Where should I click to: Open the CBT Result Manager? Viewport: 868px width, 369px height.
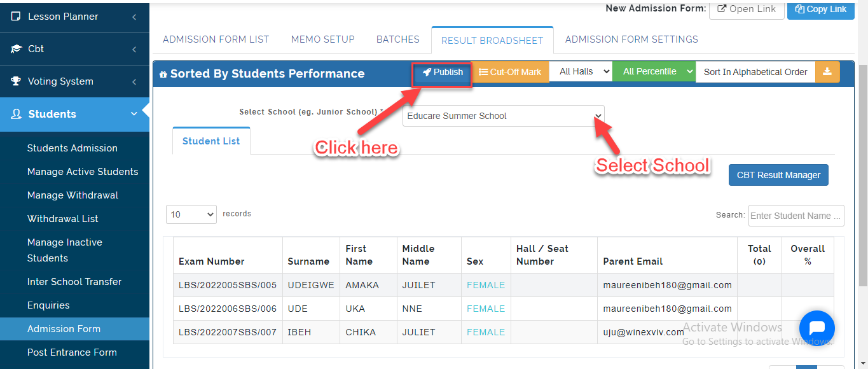tap(778, 175)
